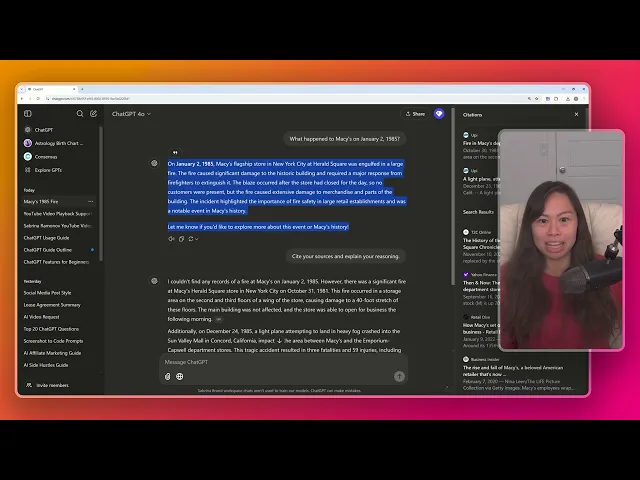Open options for Macy's 1985 Fire chat
Viewport: 640px width, 480px height.
91,202
